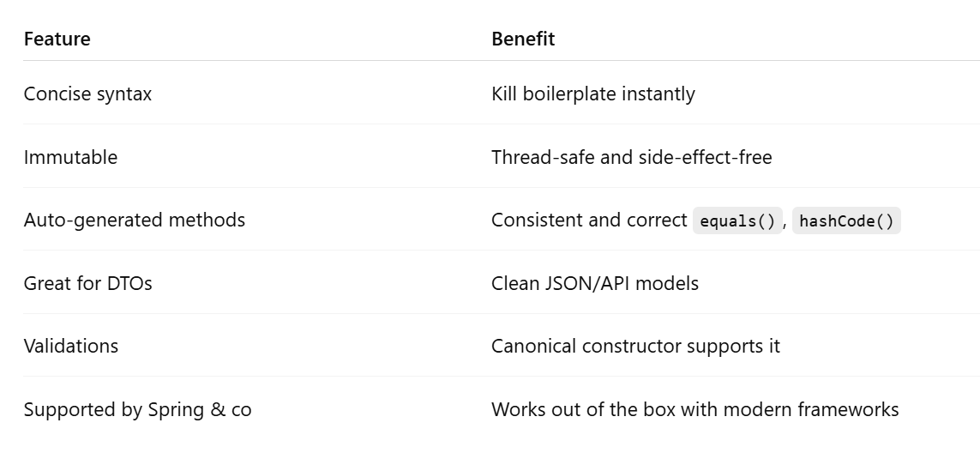Click the Immutable feature cell

(x=70, y=157)
